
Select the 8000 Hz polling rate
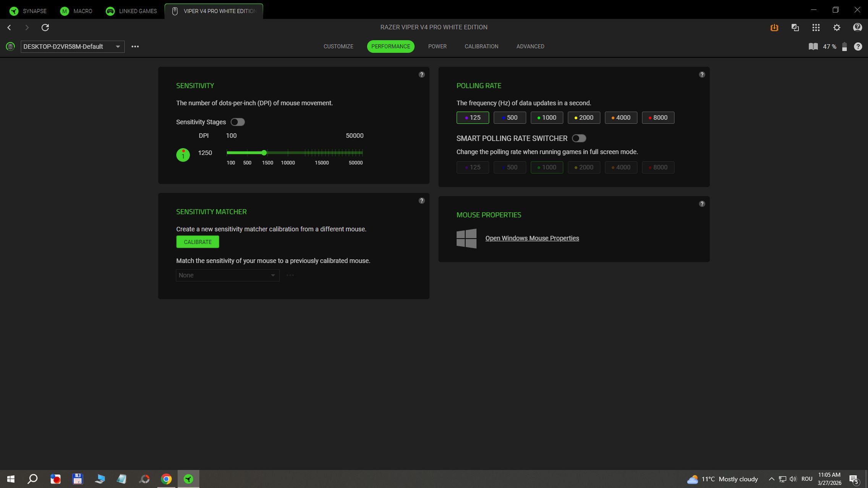(658, 118)
